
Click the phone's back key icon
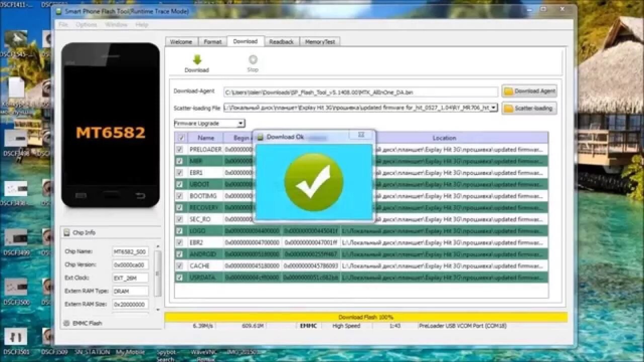click(140, 196)
